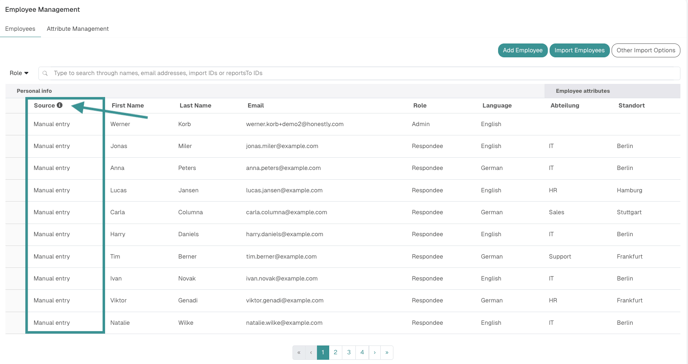Go to previous page arrow
The image size is (688, 364).
point(311,352)
